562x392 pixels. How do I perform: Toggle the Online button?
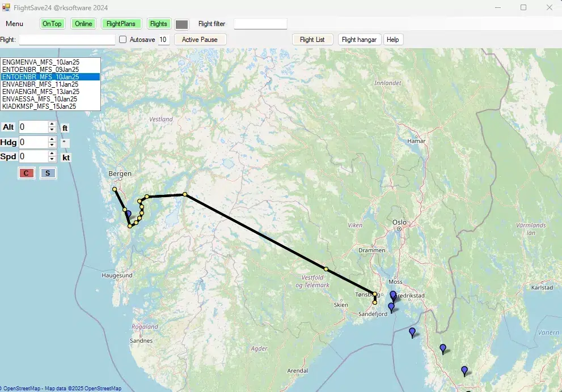[83, 24]
